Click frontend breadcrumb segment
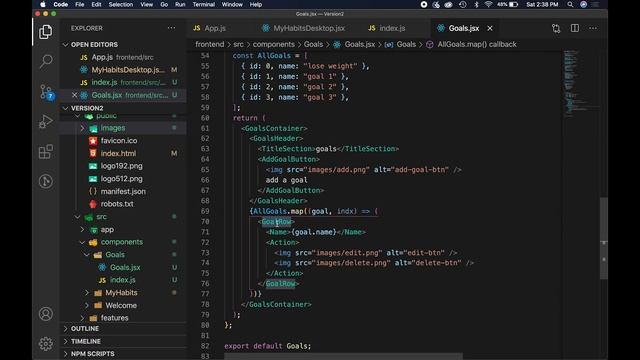The height and width of the screenshot is (360, 640). pyautogui.click(x=209, y=44)
